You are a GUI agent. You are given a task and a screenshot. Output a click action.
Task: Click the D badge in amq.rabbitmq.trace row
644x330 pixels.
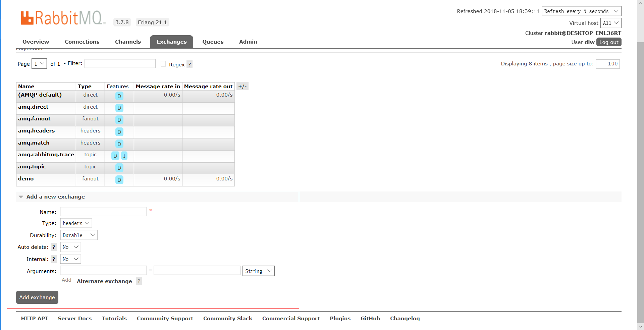pyautogui.click(x=115, y=156)
